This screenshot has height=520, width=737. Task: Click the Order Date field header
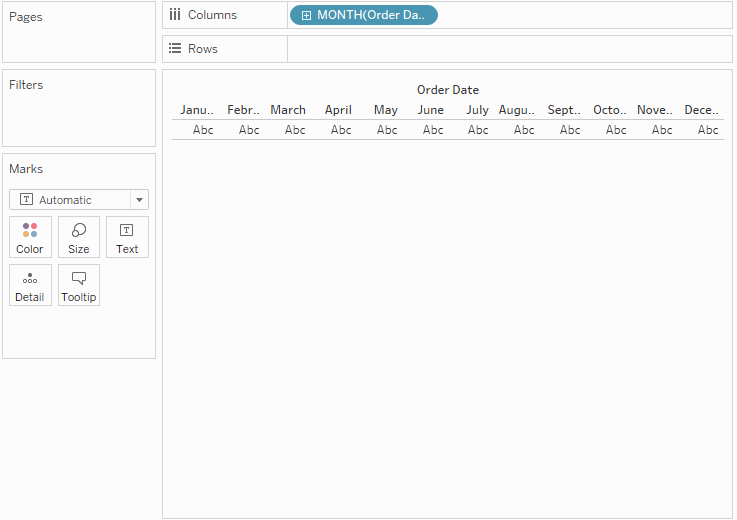[447, 90]
